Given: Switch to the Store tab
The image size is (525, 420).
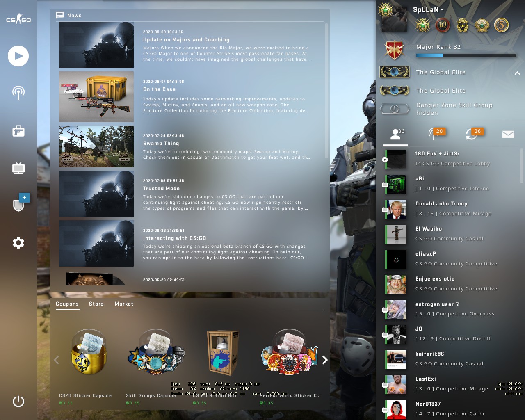Looking at the screenshot, I should coord(96,304).
